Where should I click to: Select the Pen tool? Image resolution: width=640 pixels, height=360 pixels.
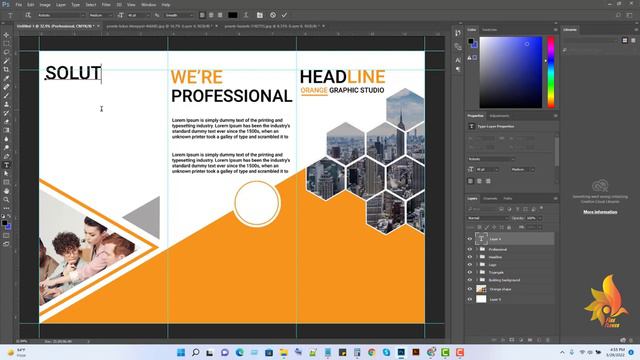[6, 156]
